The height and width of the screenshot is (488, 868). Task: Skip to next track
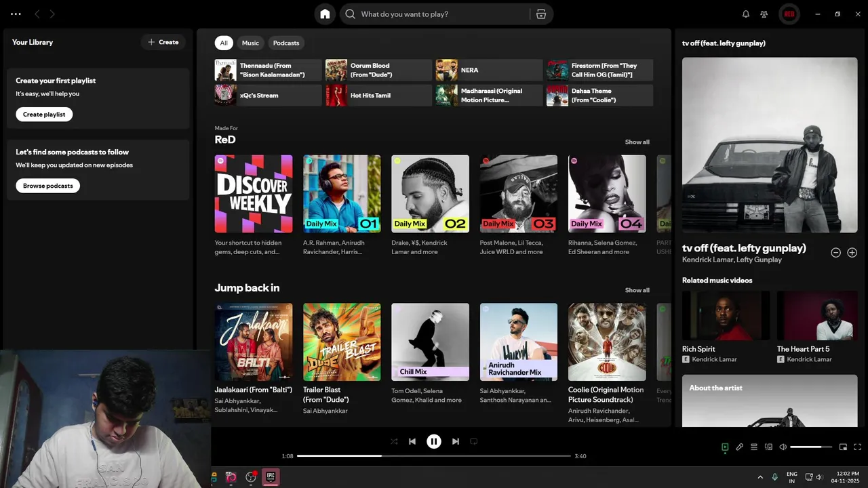(456, 441)
